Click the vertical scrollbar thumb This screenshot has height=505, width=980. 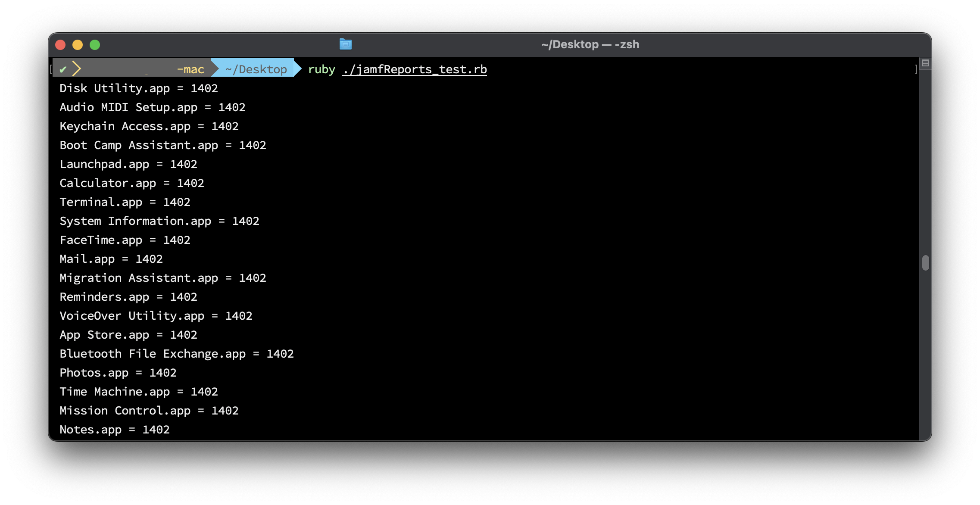click(925, 262)
